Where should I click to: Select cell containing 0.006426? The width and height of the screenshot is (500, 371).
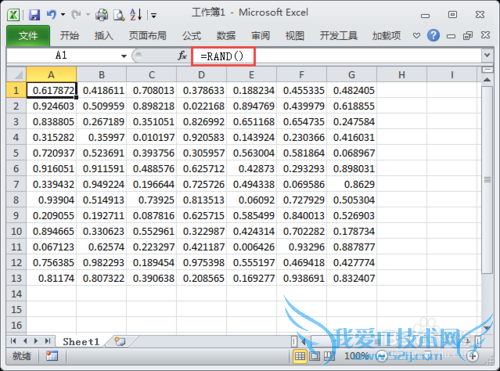pos(251,247)
